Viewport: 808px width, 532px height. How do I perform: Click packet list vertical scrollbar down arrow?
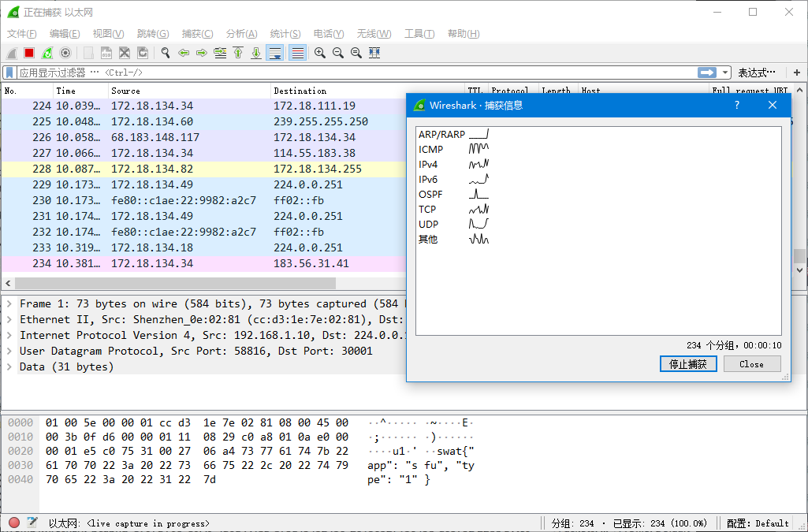pos(799,270)
